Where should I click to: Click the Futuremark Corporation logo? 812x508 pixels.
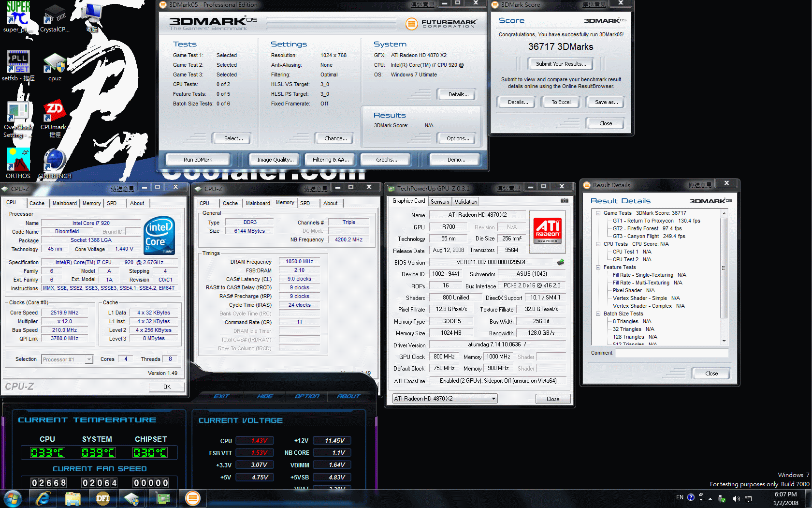coord(441,23)
